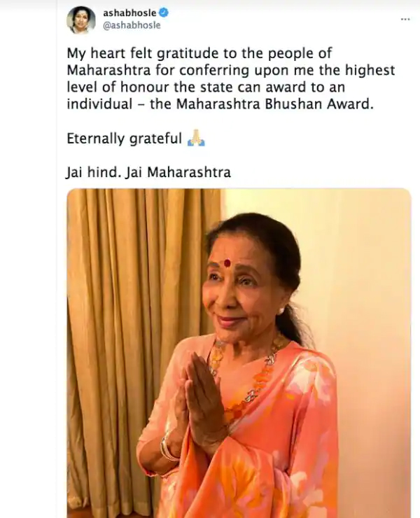This screenshot has width=420, height=518.
Task: Open the @ashabhosle handle link
Action: pyautogui.click(x=132, y=25)
